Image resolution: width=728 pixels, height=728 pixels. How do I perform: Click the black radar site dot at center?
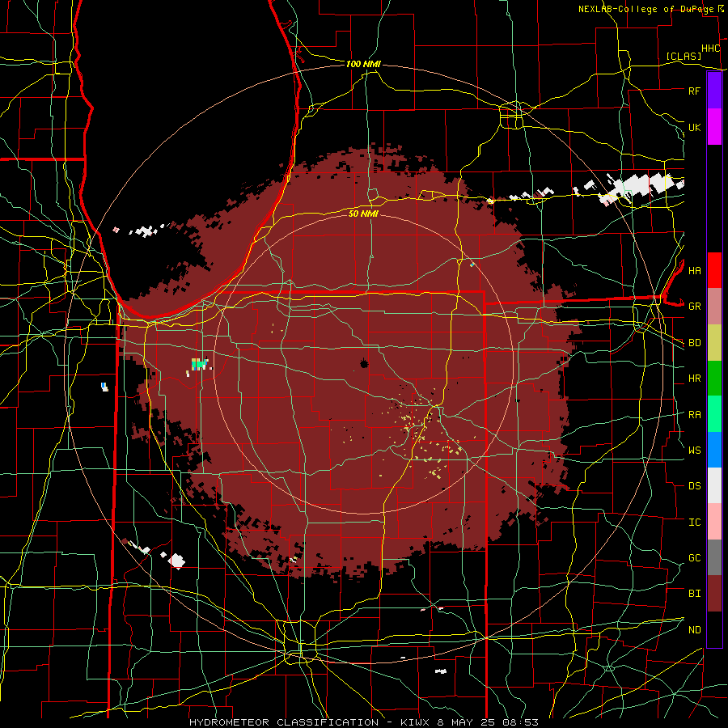(x=364, y=364)
